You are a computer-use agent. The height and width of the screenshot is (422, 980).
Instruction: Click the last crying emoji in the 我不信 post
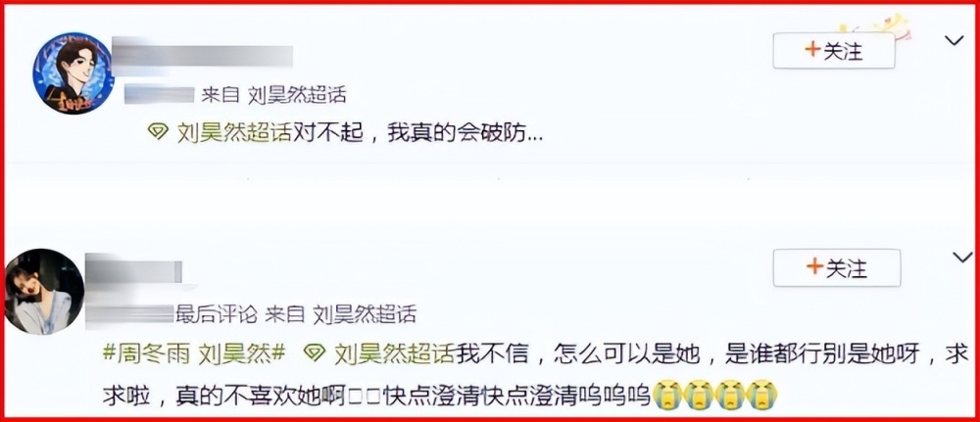tap(762, 395)
